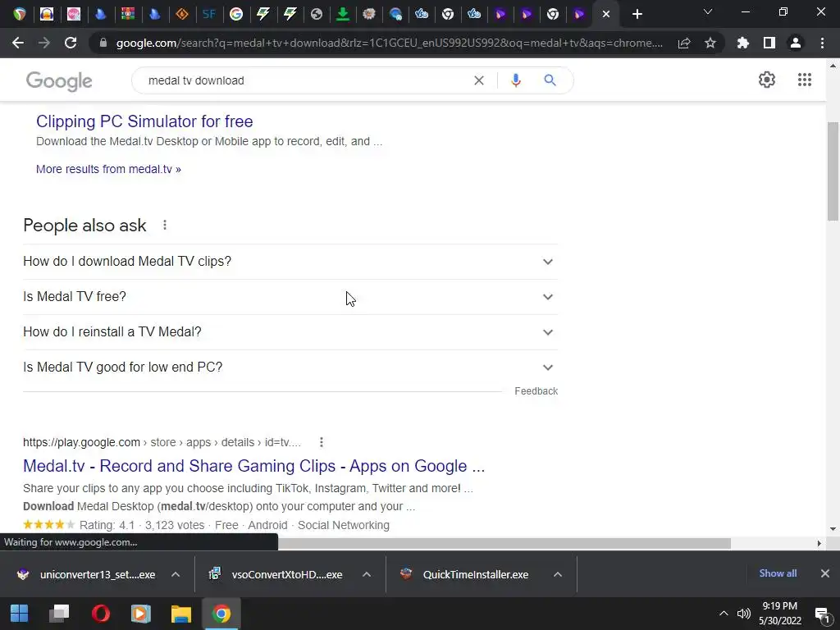Open the notification center
This screenshot has height=630, width=840.
click(x=822, y=614)
